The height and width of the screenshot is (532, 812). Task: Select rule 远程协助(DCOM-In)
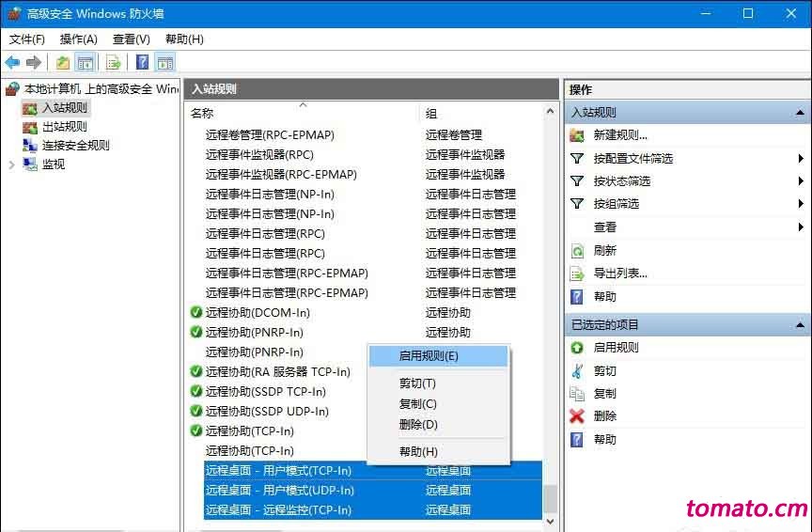point(258,313)
